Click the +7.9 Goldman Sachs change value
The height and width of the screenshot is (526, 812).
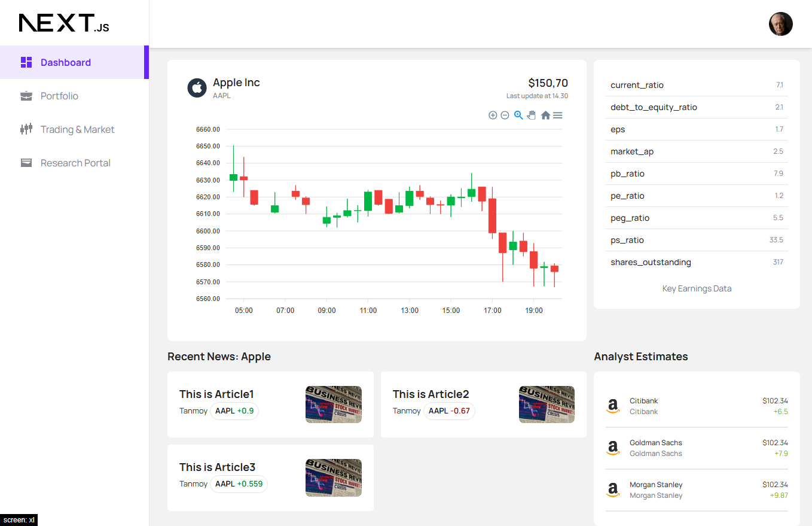(780, 454)
